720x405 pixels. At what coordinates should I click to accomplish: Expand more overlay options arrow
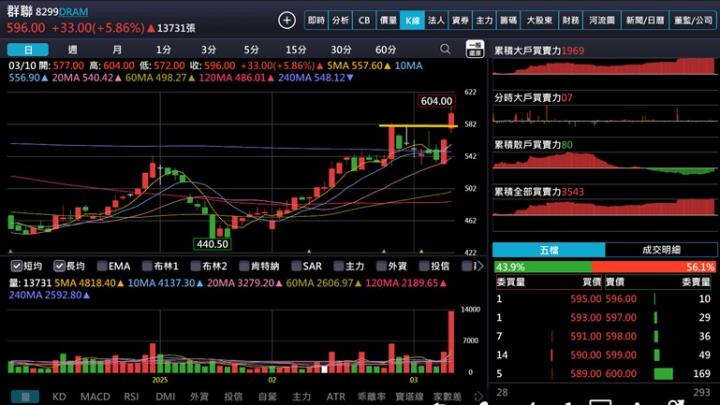point(480,266)
